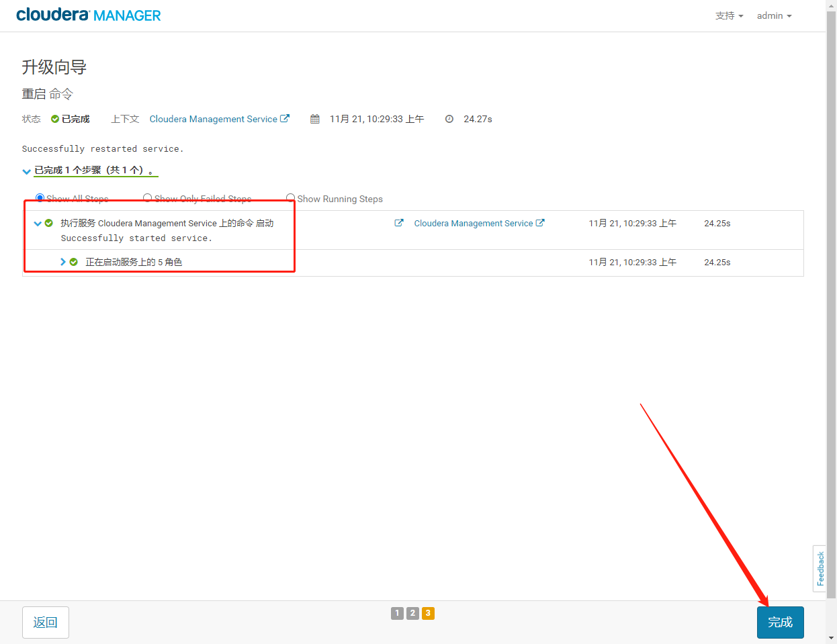This screenshot has height=644, width=837.
Task: Collapse the 执行服务 Cloudera Management Service step
Action: [x=38, y=224]
